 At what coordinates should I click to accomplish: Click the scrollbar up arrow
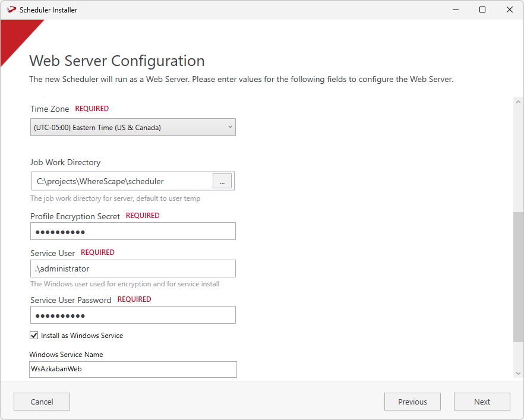[518, 102]
